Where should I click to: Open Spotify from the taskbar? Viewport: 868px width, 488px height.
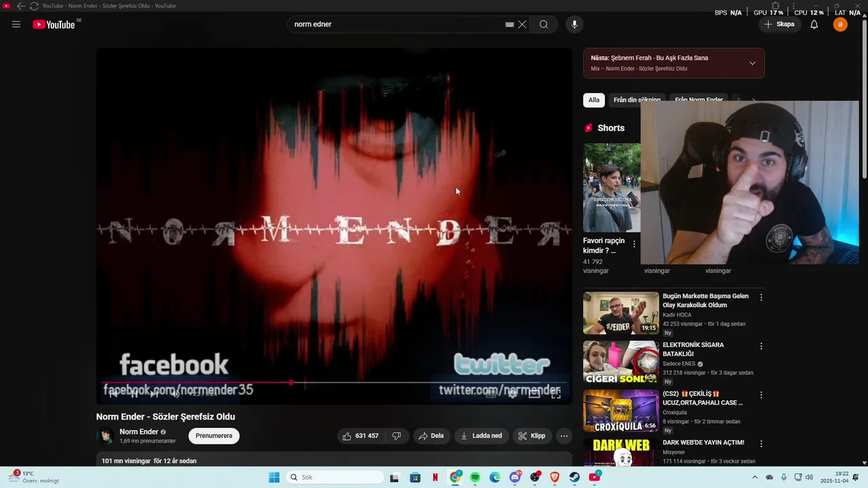point(475,477)
